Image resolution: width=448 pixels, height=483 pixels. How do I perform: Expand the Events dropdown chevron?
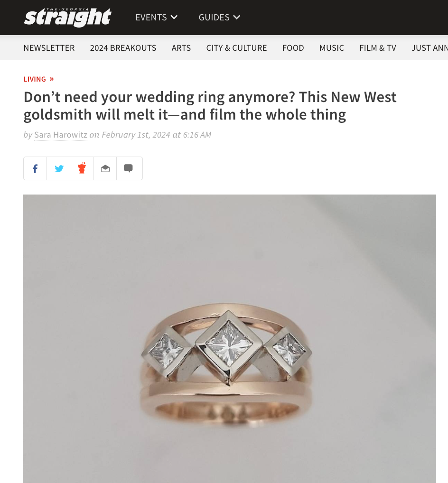174,17
